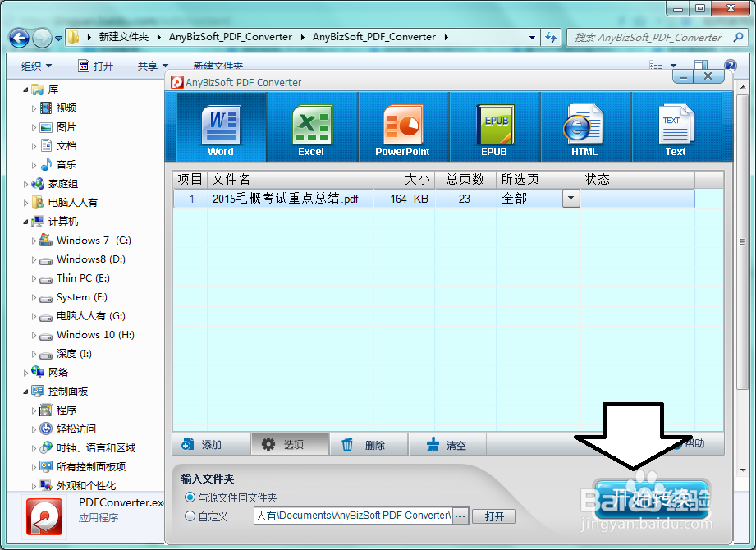Click the Explorer refresh button
Viewport: 756px width, 550px height.
coord(551,37)
